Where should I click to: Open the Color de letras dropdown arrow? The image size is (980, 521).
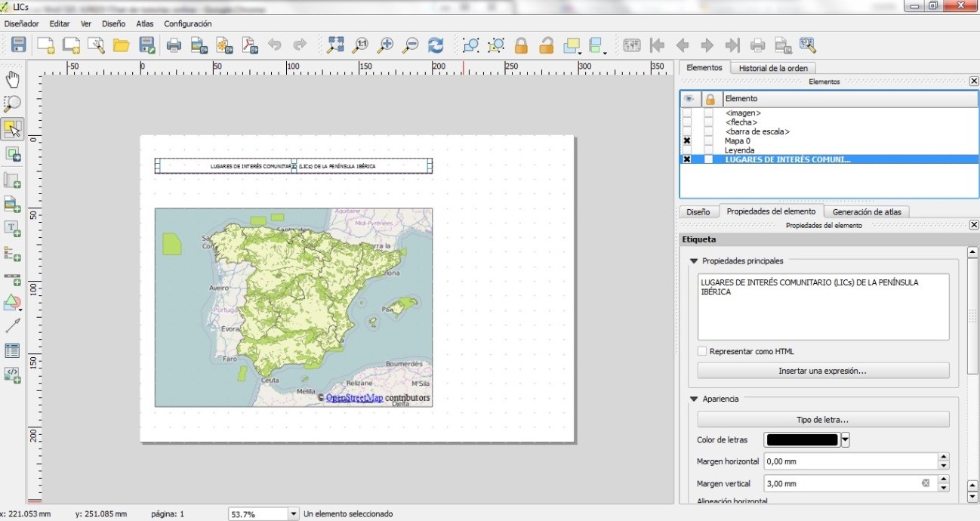click(x=846, y=440)
